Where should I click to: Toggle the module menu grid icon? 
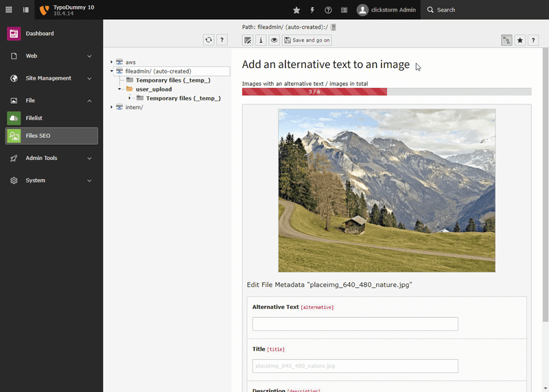(9, 10)
